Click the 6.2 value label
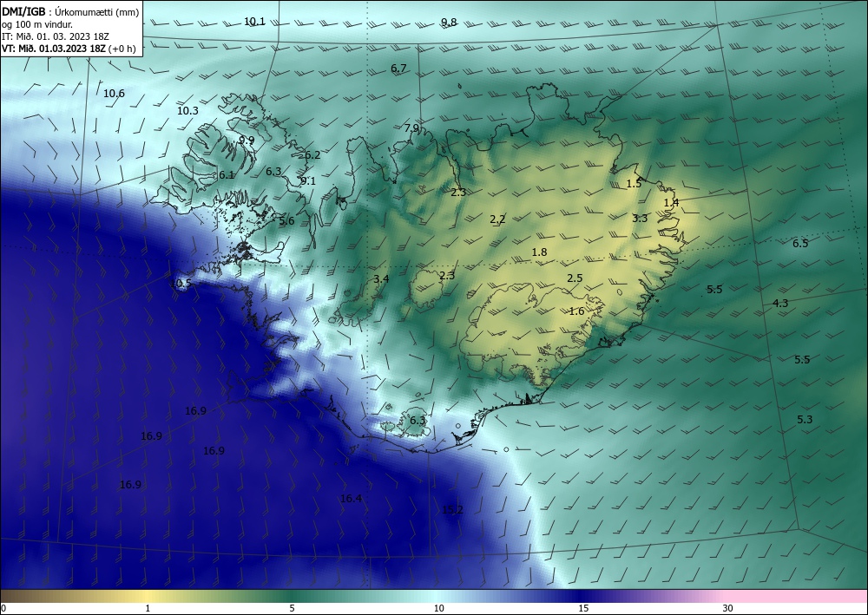This screenshot has width=868, height=615. [x=312, y=155]
